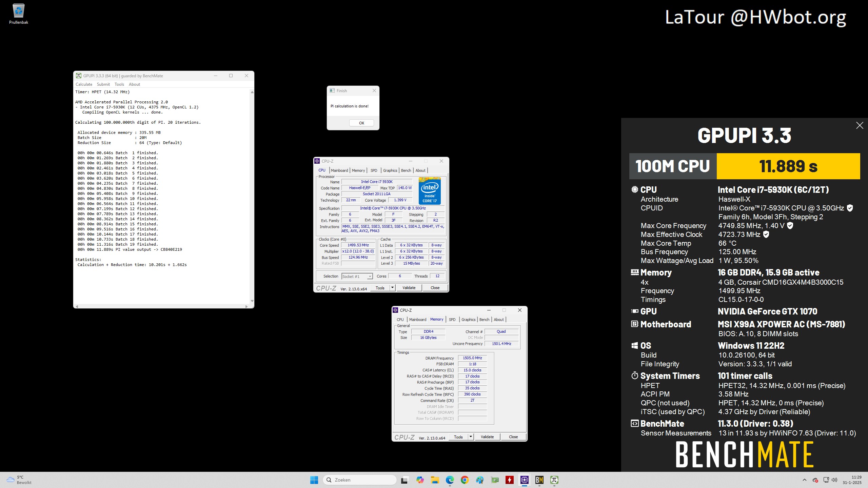Click the GPUPI vertical scrollbar up arrow
The height and width of the screenshot is (488, 868).
252,92
